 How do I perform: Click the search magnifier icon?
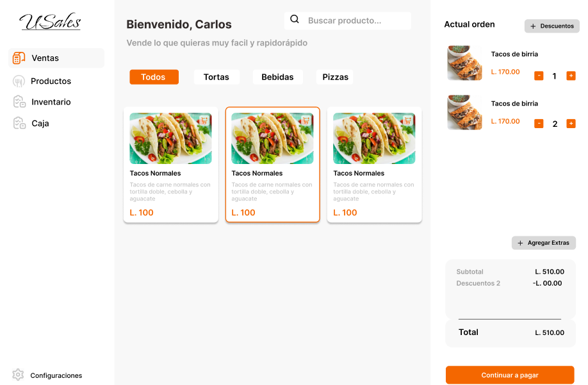[295, 20]
